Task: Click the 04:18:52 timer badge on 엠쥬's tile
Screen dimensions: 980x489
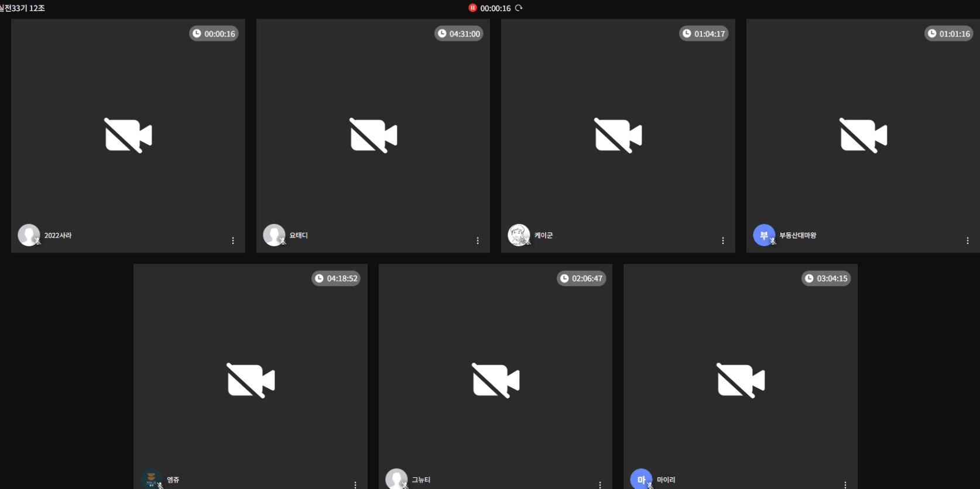Action: click(336, 278)
